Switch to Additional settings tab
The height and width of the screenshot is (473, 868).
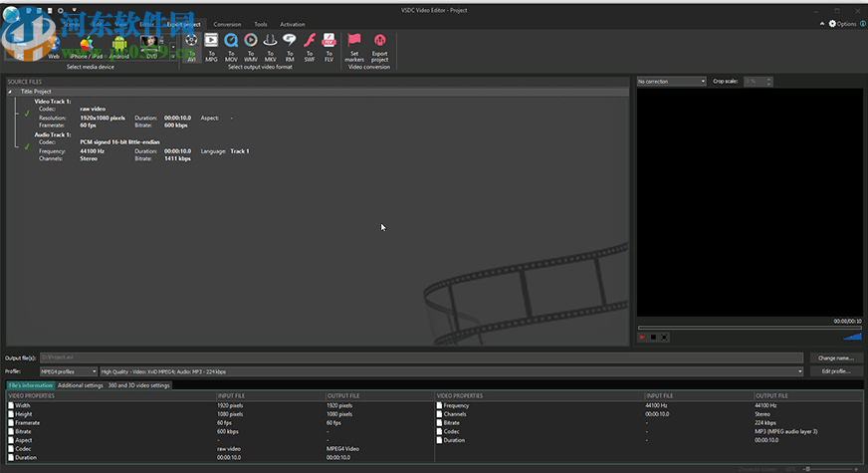pos(81,385)
